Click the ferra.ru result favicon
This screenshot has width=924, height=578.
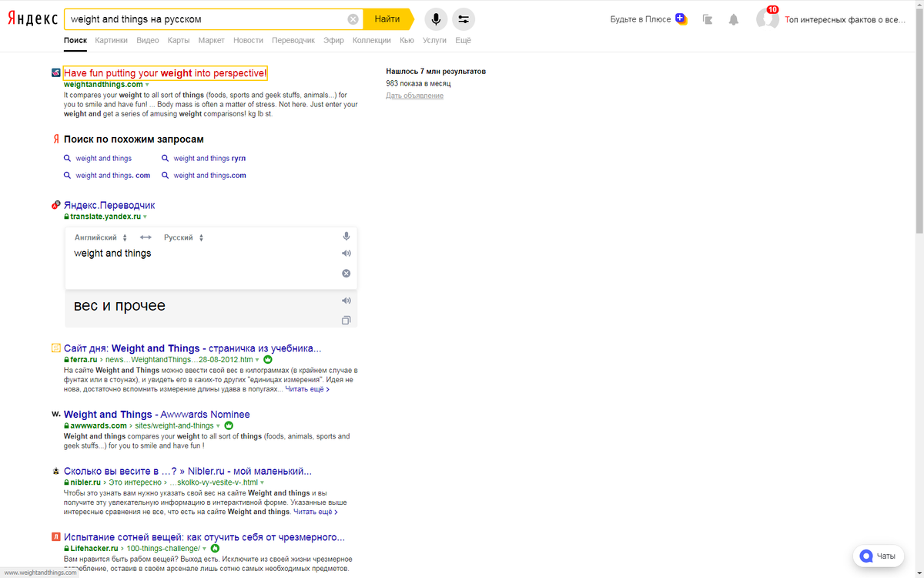coord(55,348)
